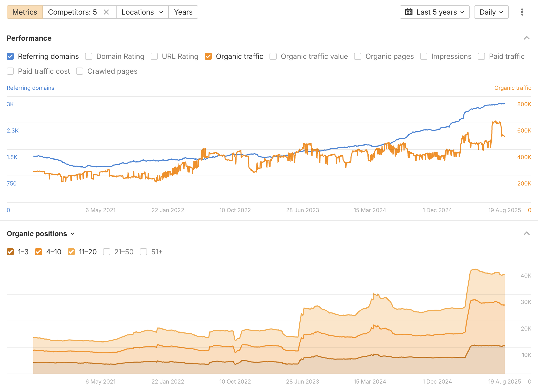Image resolution: width=538 pixels, height=392 pixels.
Task: Remove the Competitors: 5 filter with X
Action: (x=106, y=12)
